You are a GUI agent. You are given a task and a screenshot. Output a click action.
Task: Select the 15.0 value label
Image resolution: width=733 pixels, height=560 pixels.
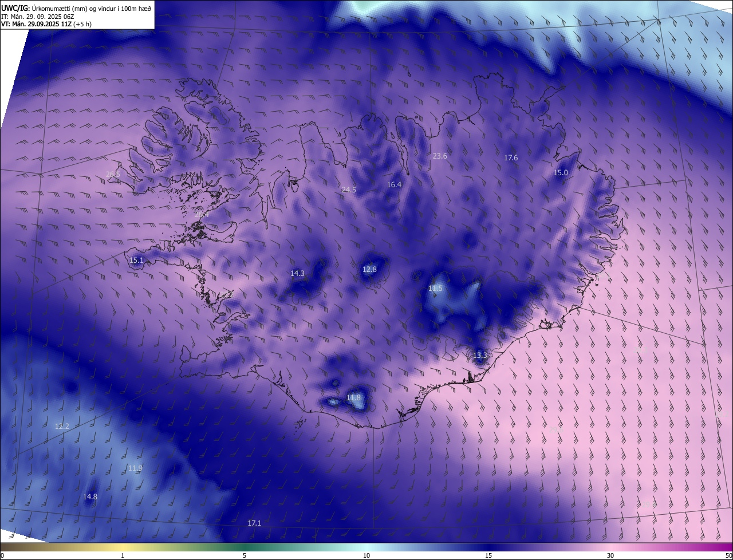click(561, 172)
